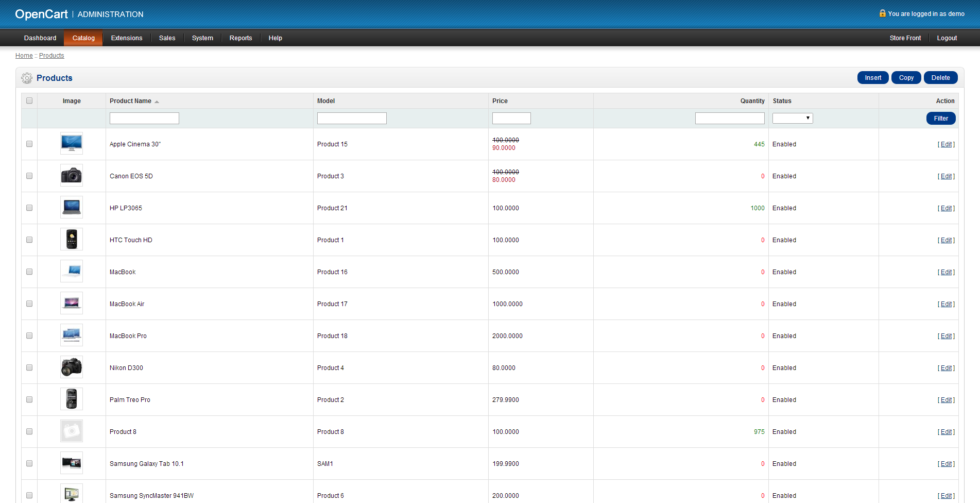Click the HTC Touch HD phone thumbnail
The height and width of the screenshot is (503, 980).
click(72, 240)
